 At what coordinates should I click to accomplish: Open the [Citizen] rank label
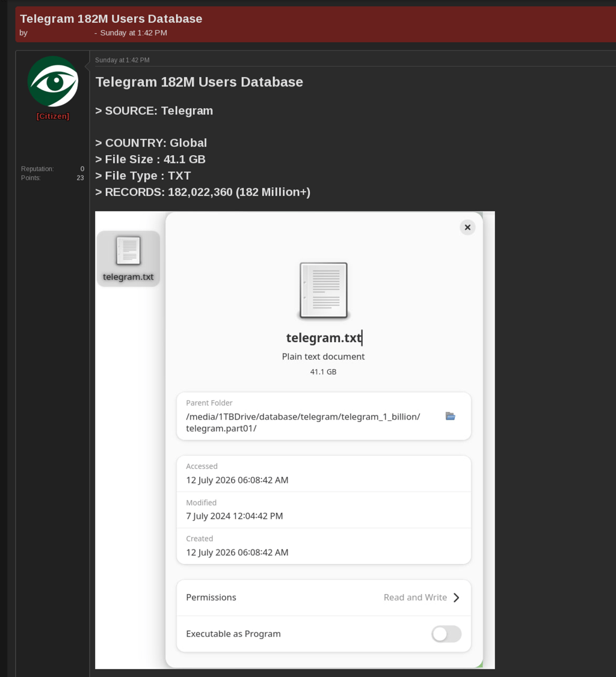(53, 116)
